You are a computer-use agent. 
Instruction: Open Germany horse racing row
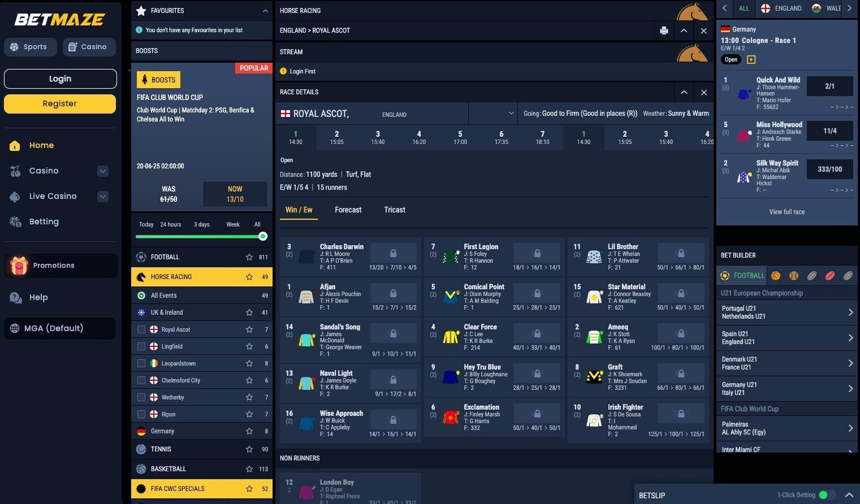tap(202, 431)
